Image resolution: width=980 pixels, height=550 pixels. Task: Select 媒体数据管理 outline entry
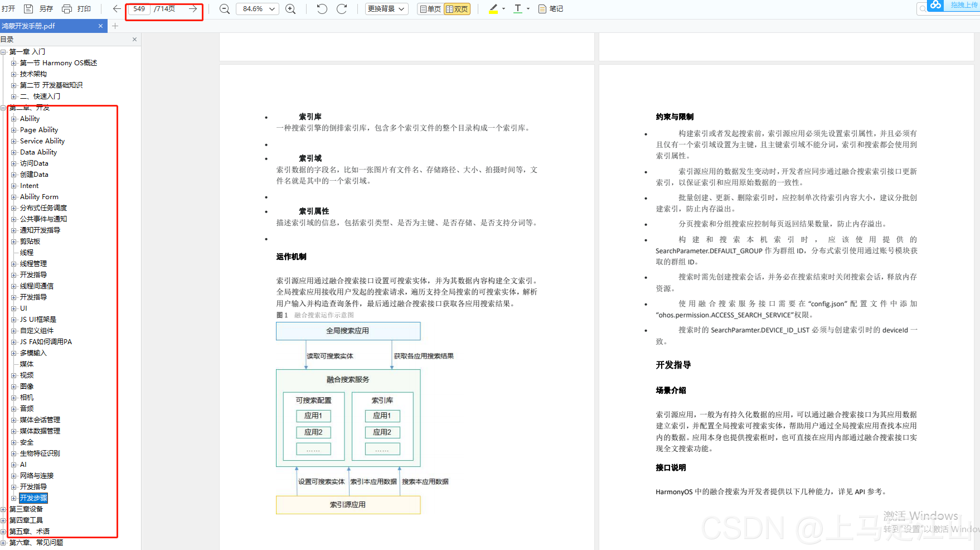40,431
